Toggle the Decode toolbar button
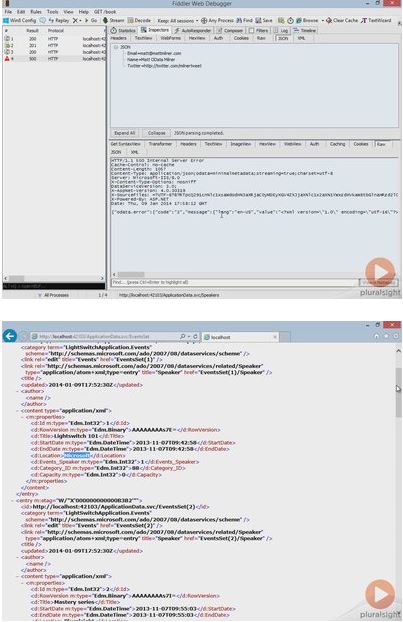 139,20
